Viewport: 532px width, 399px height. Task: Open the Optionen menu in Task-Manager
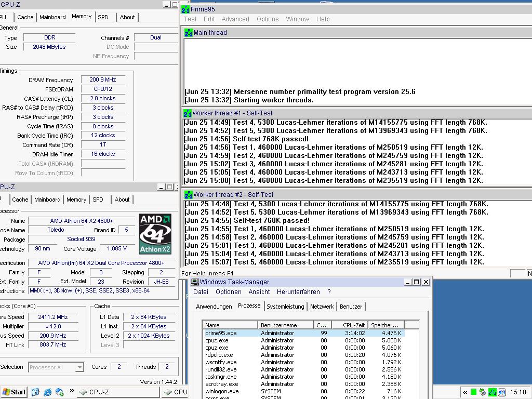[x=229, y=292]
